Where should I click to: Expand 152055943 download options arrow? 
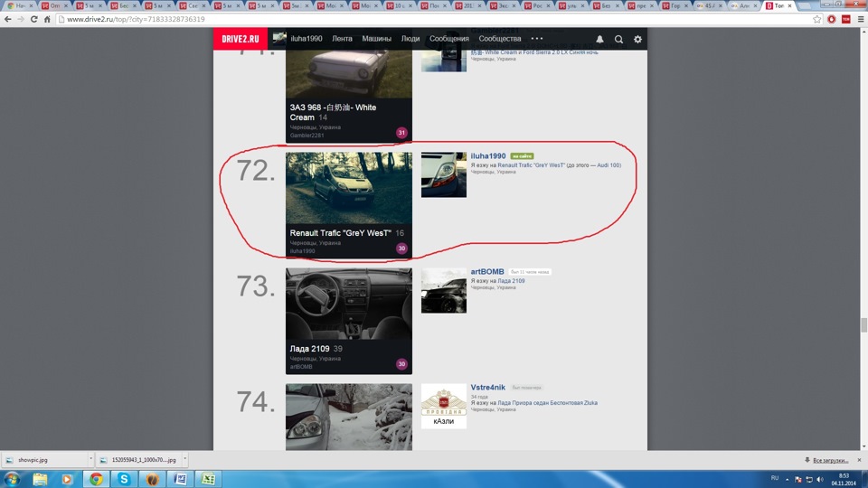click(184, 459)
